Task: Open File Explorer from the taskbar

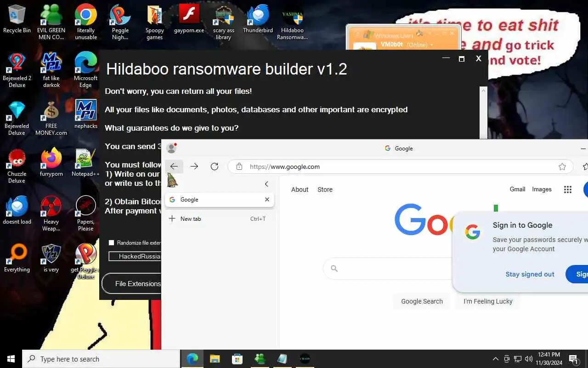Action: [215, 359]
